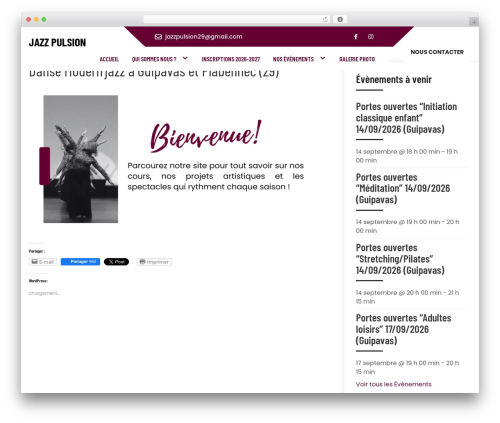
Task: Open the second social icon in top bar
Action: click(371, 37)
